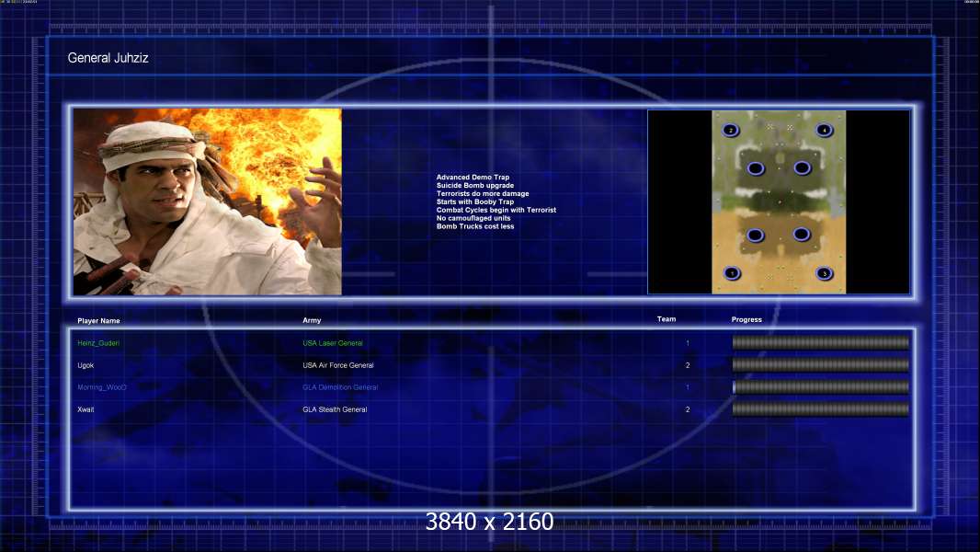Choose start position marker 4 on the map
This screenshot has width=980, height=552.
(x=824, y=130)
